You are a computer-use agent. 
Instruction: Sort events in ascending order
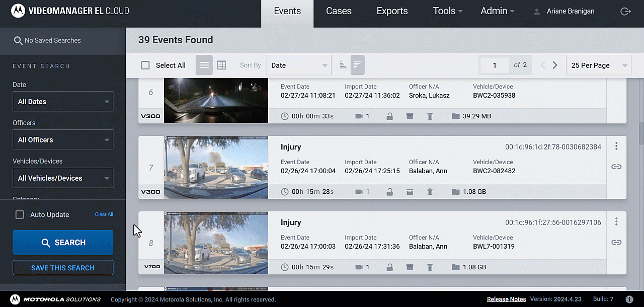pos(343,65)
